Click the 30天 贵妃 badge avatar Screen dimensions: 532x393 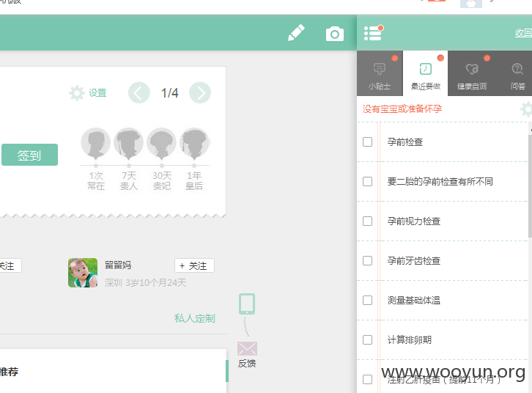tap(161, 144)
